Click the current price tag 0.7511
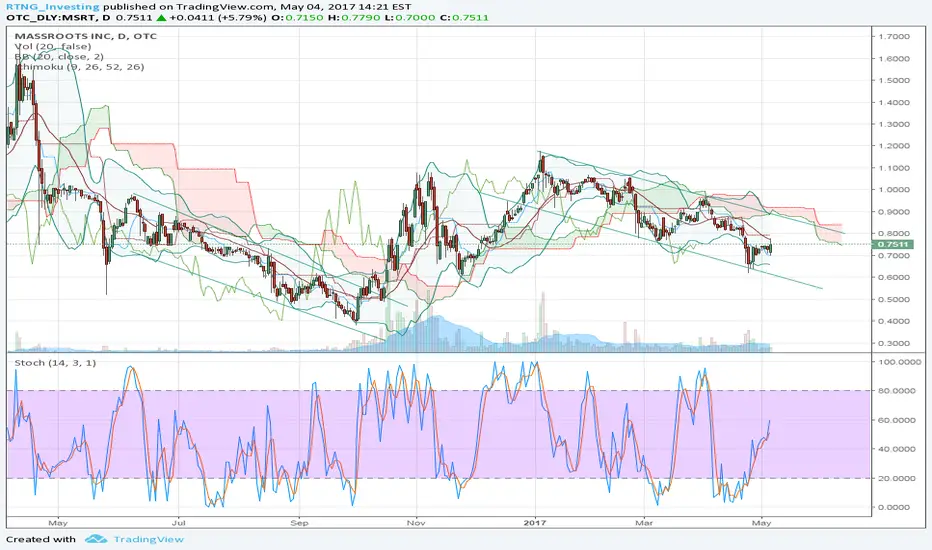Image resolution: width=932 pixels, height=550 pixels. tap(891, 244)
